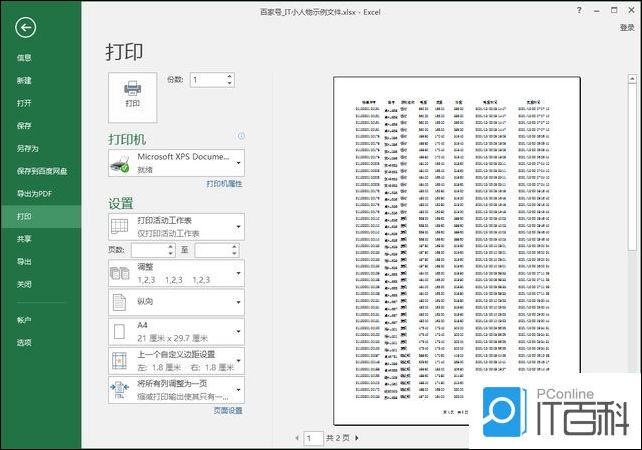The image size is (642, 450).
Task: Click the A4 blank page icon
Action: 120,332
